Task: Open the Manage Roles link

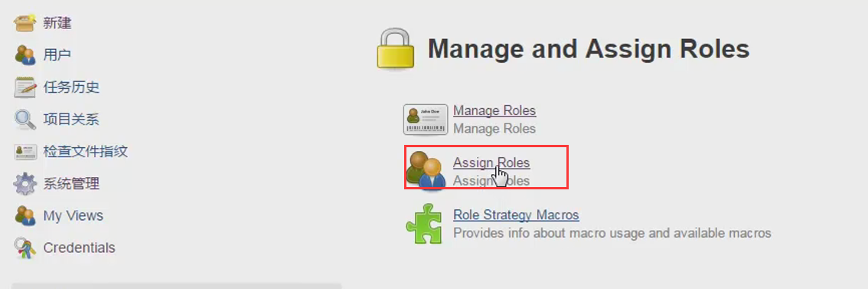Action: (x=494, y=110)
